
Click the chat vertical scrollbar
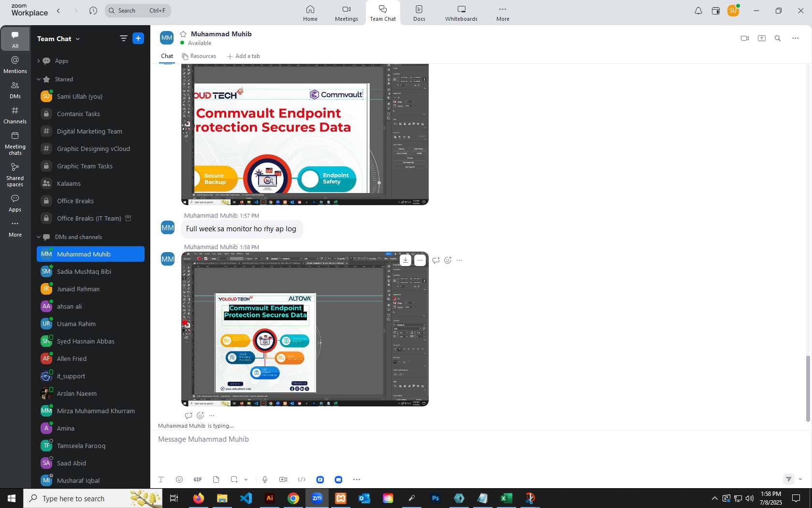(x=808, y=388)
